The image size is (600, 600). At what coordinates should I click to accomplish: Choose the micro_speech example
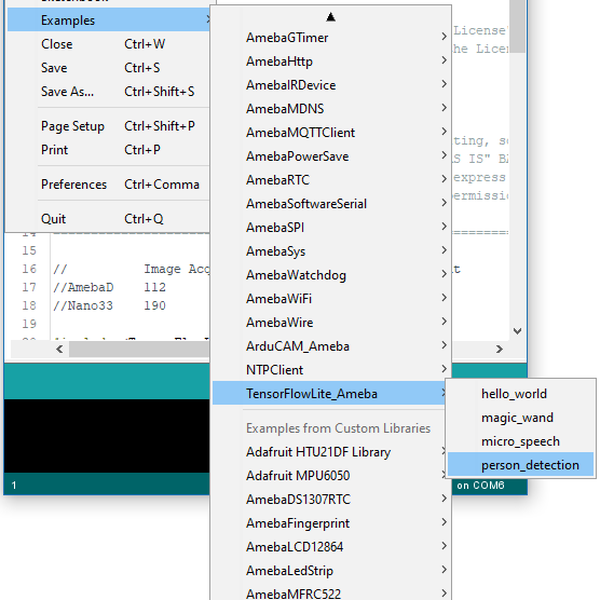coord(520,441)
